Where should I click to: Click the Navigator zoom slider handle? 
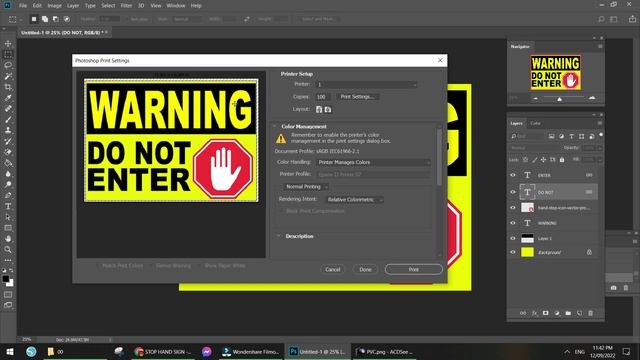coord(560,99)
